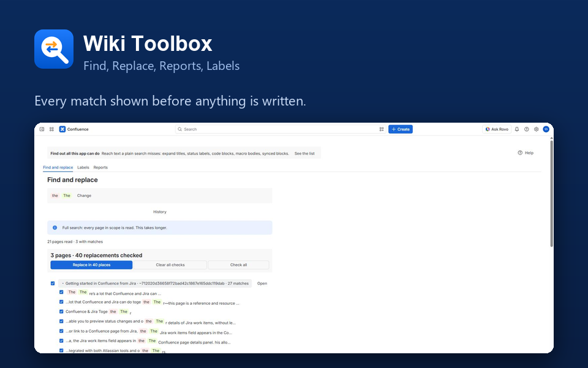The width and height of the screenshot is (588, 368).
Task: Click Change next to the search terms
Action: tap(84, 196)
